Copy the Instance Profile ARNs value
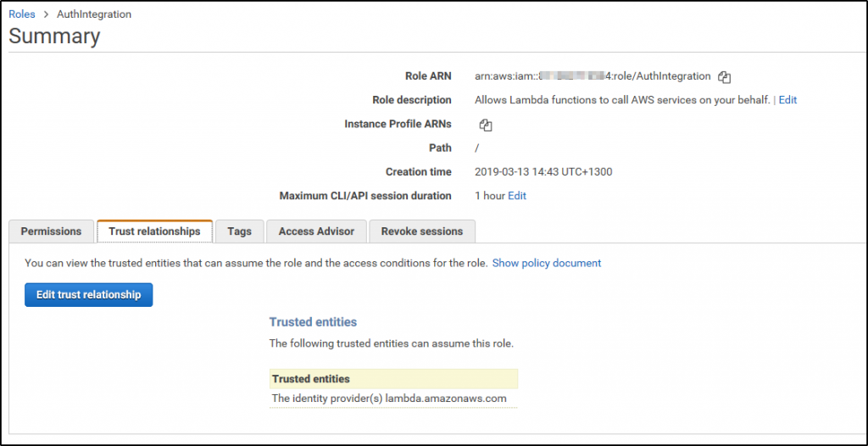 click(x=486, y=125)
